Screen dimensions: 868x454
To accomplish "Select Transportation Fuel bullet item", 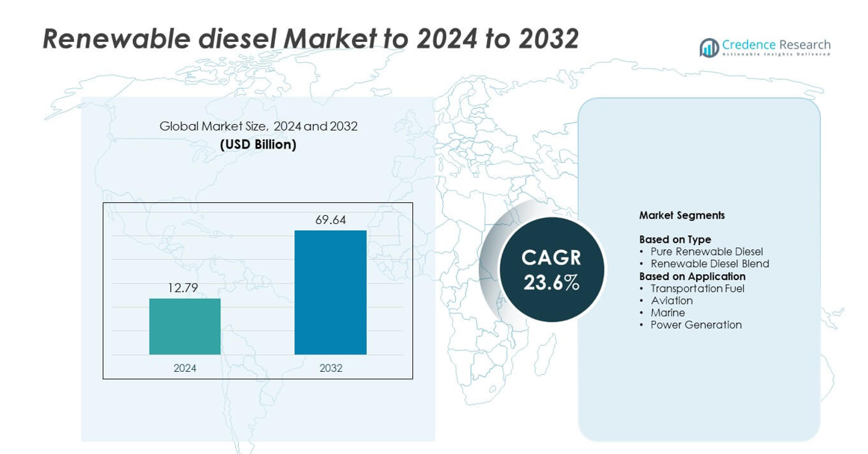I will [x=697, y=288].
